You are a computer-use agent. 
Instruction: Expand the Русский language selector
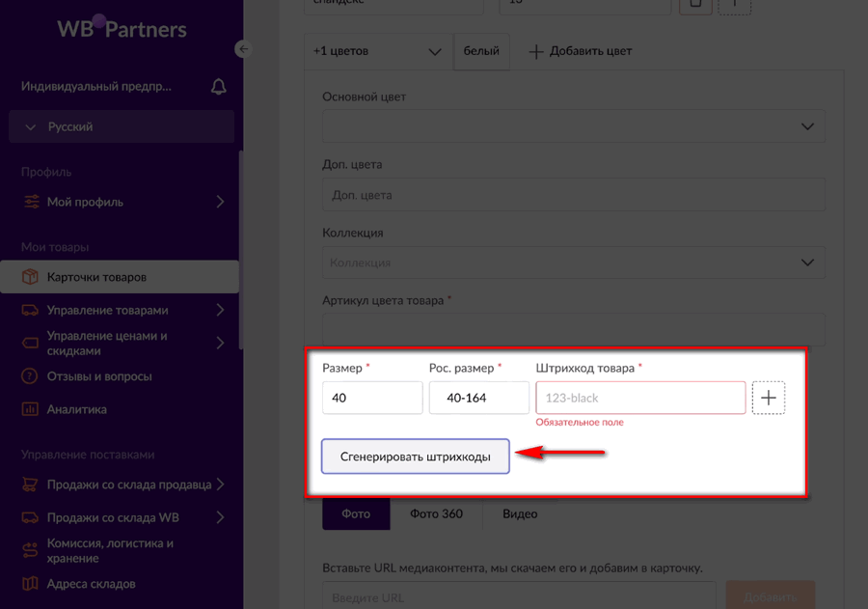tap(122, 126)
